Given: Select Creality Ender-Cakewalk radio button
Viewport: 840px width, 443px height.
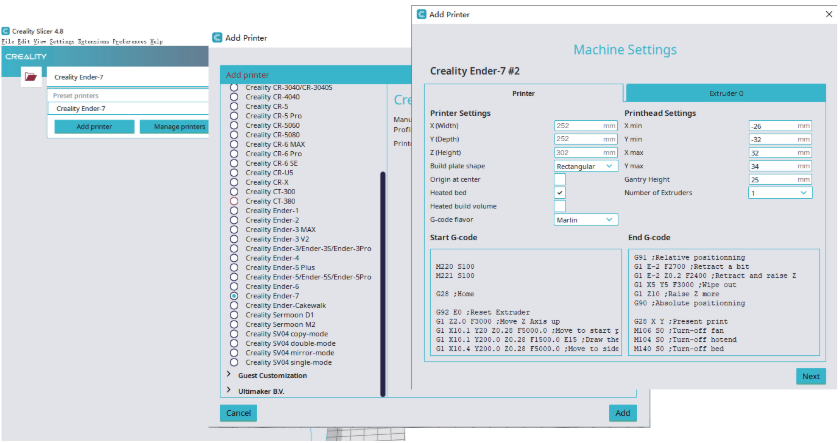Looking at the screenshot, I should (234, 305).
